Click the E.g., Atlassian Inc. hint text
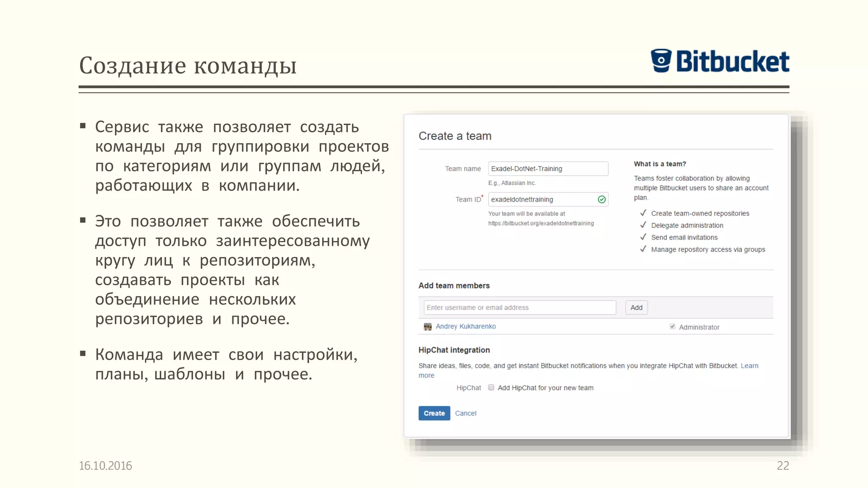868x488 pixels. 512,183
